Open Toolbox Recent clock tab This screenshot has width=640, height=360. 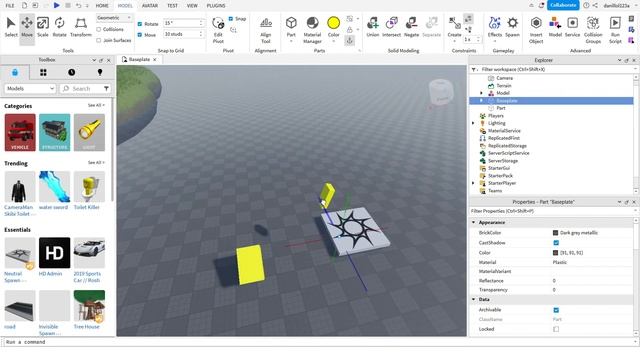pyautogui.click(x=71, y=72)
